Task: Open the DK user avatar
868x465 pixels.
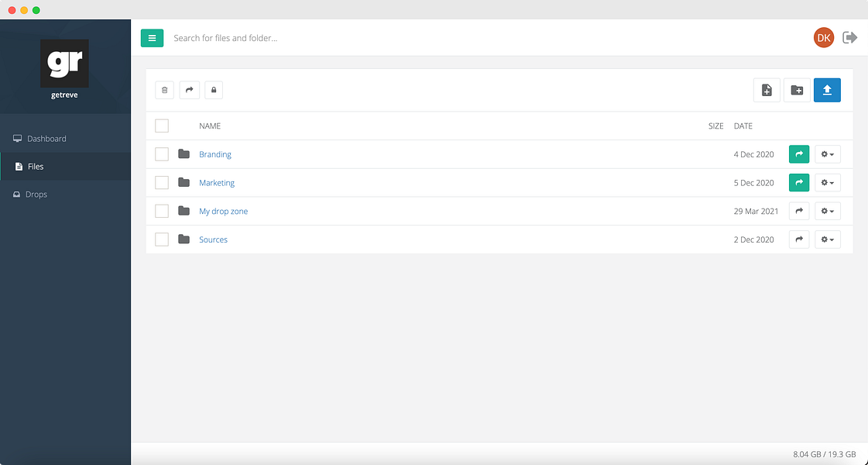Action: point(824,38)
